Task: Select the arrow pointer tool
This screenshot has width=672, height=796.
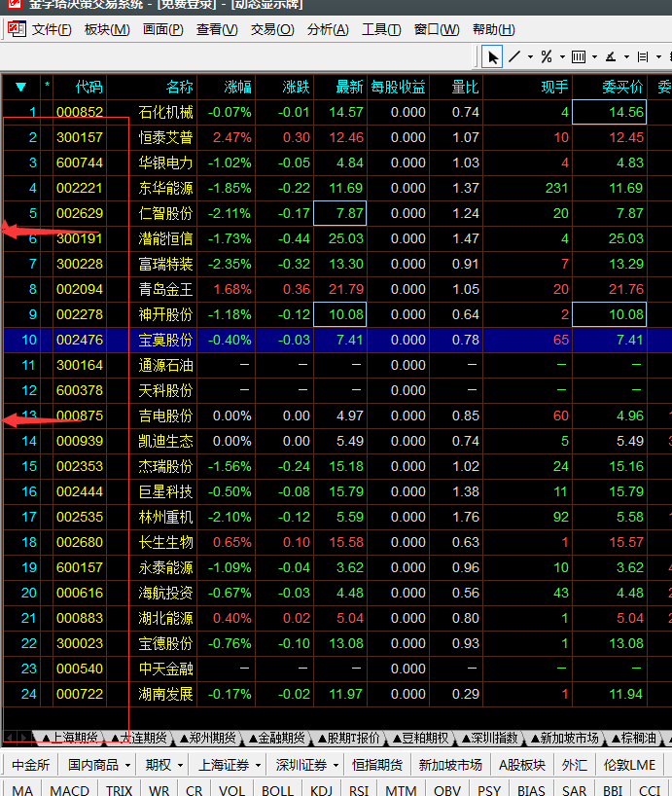Action: click(493, 56)
